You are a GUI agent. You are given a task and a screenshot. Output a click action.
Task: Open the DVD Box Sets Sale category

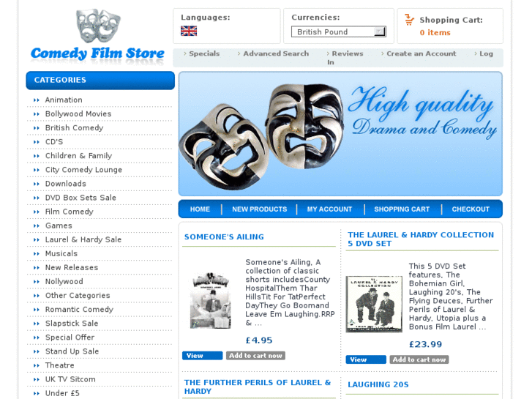80,198
